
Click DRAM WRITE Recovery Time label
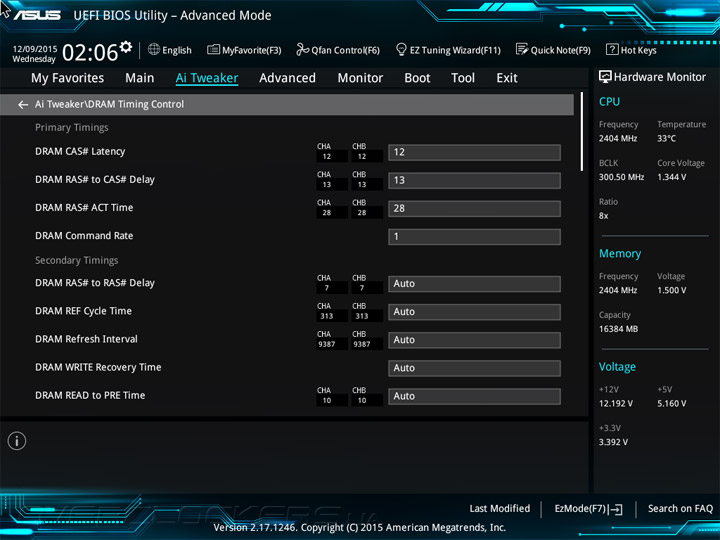click(x=98, y=367)
